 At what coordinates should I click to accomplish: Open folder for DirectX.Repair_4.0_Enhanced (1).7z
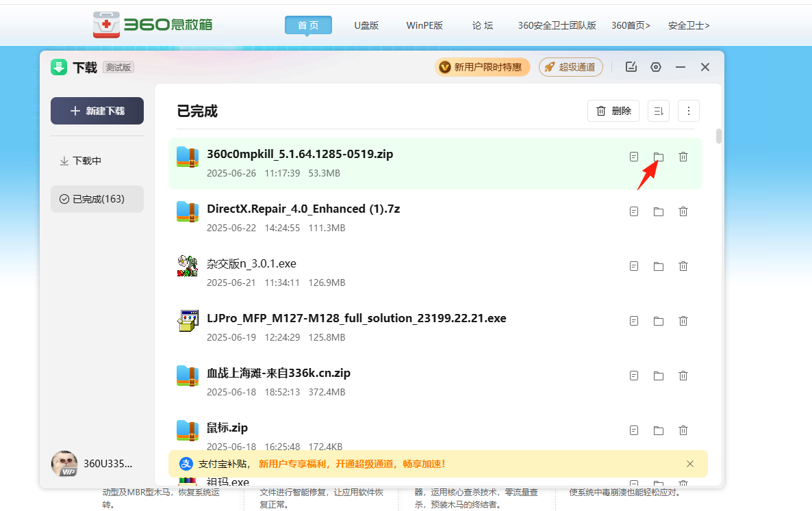click(658, 211)
